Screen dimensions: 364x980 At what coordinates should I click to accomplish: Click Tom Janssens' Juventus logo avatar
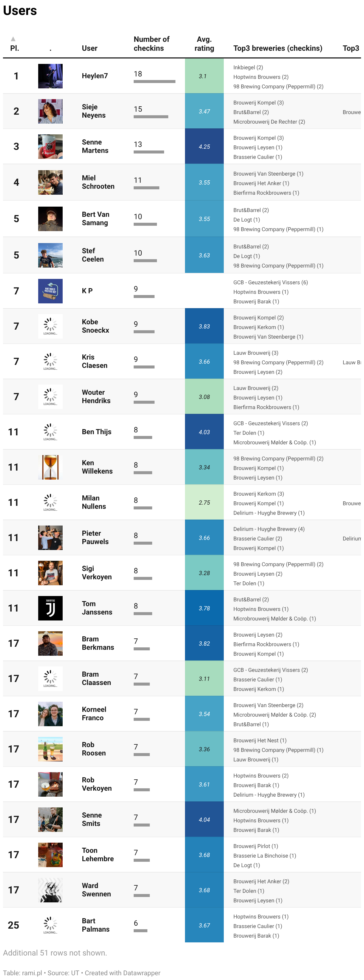pyautogui.click(x=50, y=608)
